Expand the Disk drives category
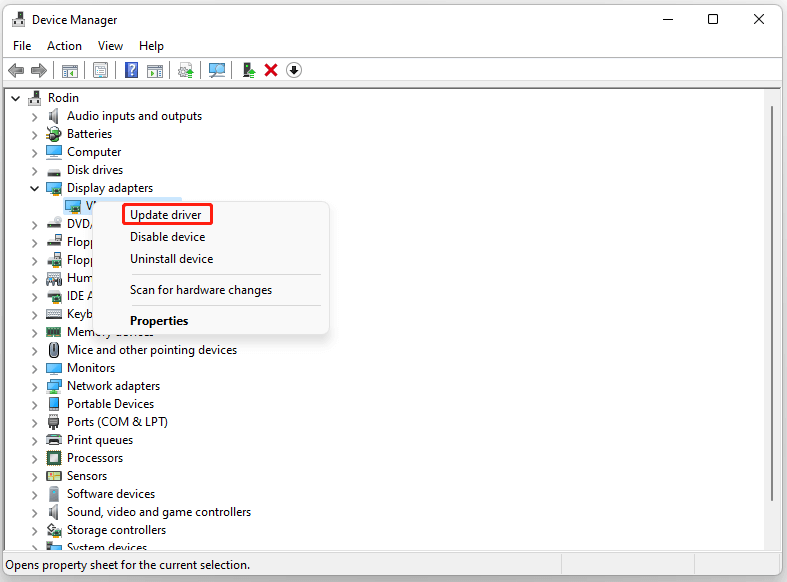This screenshot has height=582, width=787. 34,171
